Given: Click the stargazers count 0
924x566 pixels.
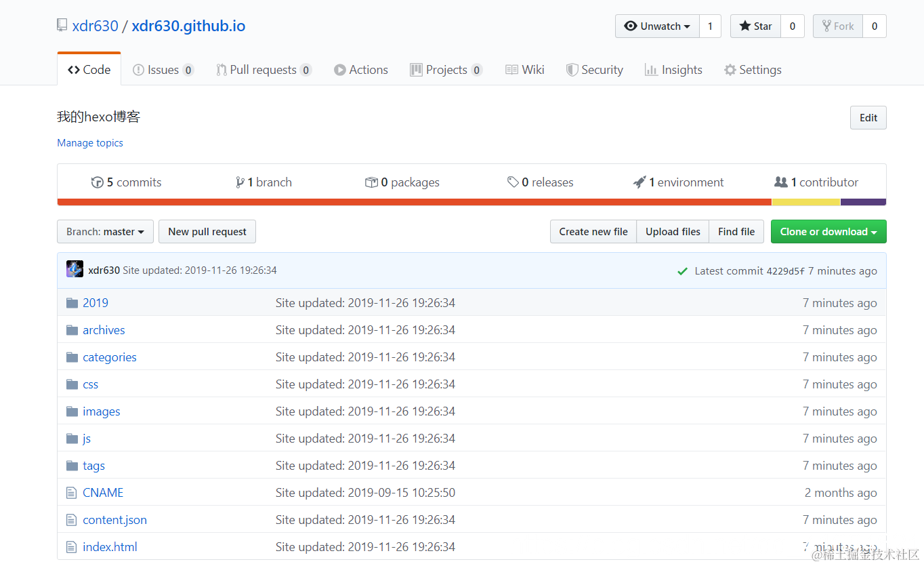Looking at the screenshot, I should click(792, 26).
